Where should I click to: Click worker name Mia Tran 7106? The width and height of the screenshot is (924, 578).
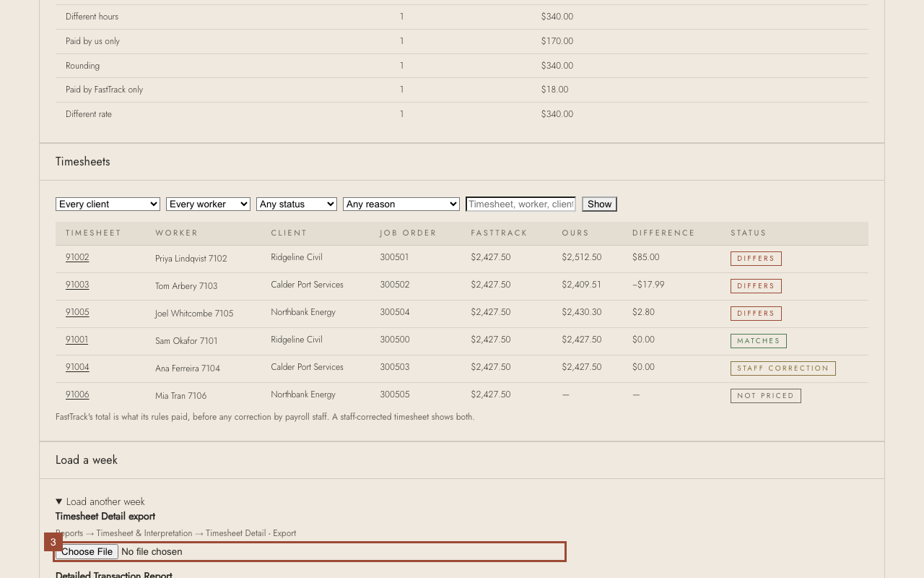[181, 396]
